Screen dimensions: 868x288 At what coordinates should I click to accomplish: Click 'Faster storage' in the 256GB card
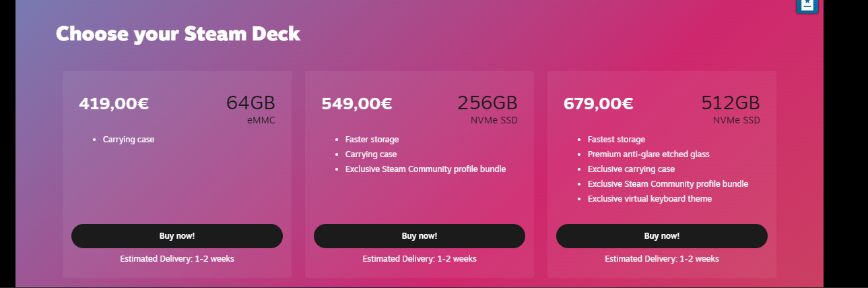pos(372,140)
